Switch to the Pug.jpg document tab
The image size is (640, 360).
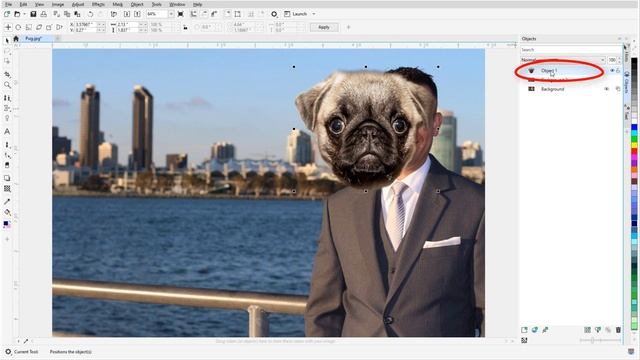click(x=34, y=38)
